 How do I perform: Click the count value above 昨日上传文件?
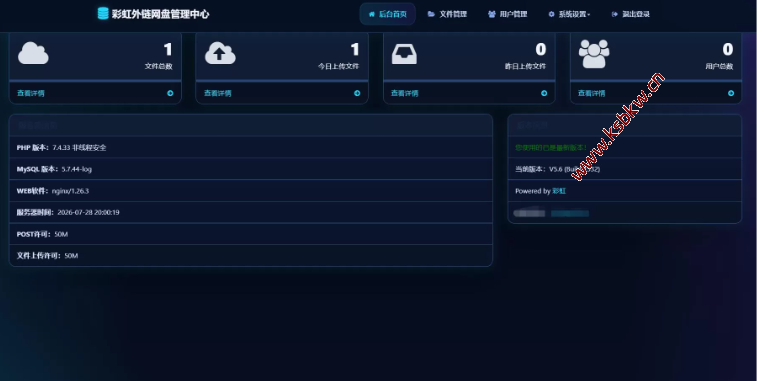tap(541, 49)
